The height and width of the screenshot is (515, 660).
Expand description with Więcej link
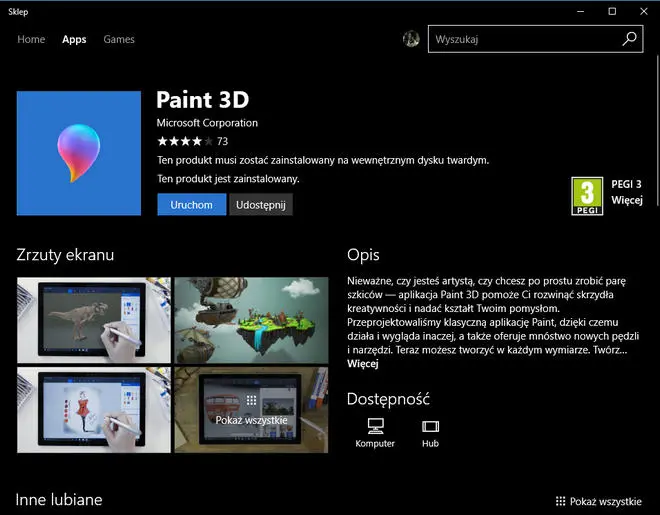(363, 364)
